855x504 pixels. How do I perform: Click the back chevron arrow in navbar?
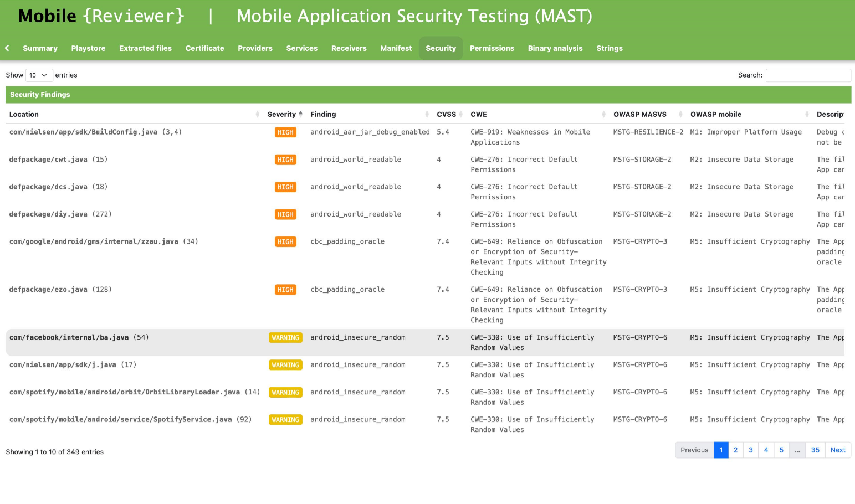[7, 48]
